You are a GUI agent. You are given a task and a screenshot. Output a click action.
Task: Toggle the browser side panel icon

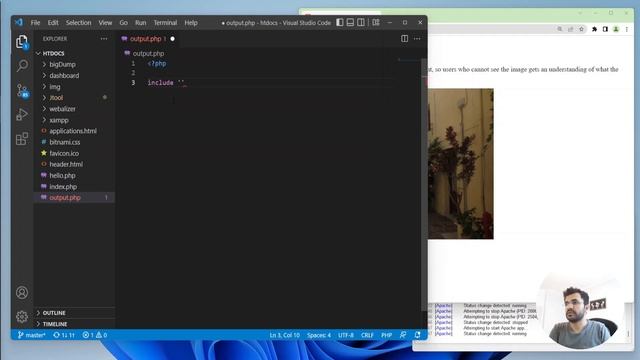605,29
